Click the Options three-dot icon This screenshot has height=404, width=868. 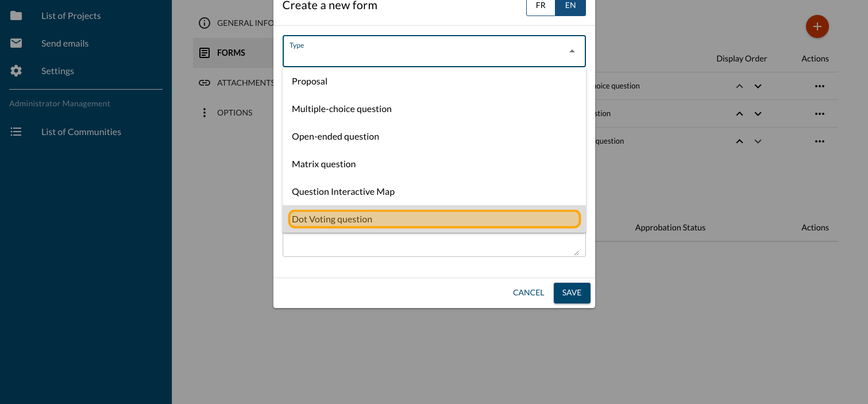(205, 113)
